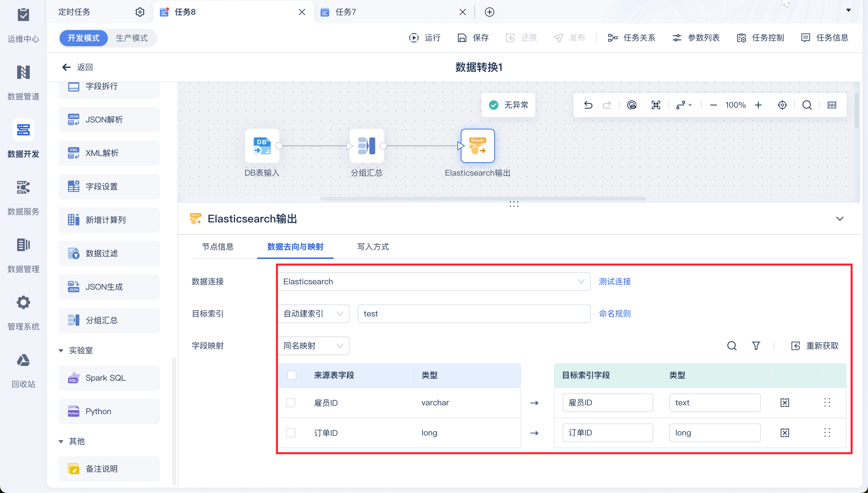Toggle the select-all header checkbox
The width and height of the screenshot is (868, 493).
[x=291, y=375]
